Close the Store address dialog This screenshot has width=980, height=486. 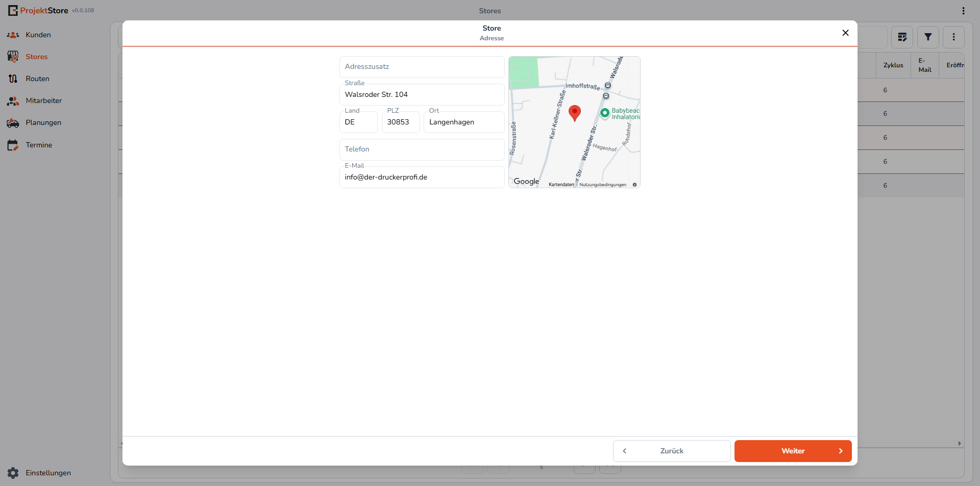(x=845, y=33)
